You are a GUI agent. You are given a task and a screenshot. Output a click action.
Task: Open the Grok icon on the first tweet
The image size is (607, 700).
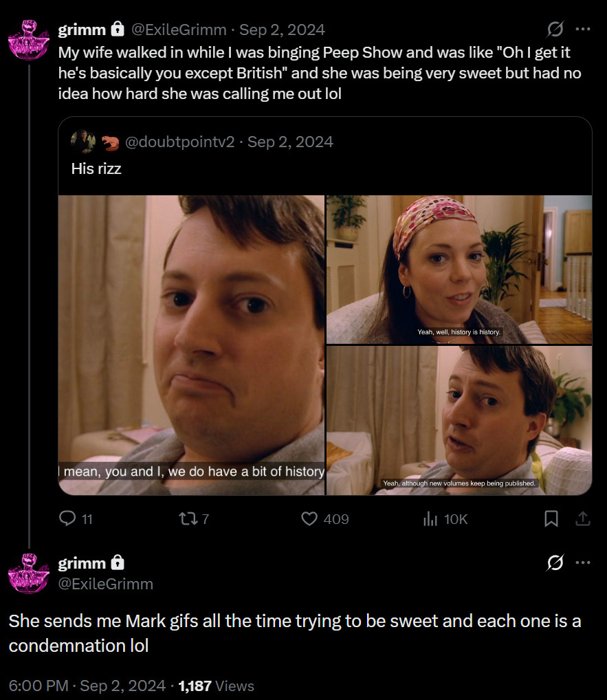(x=554, y=29)
